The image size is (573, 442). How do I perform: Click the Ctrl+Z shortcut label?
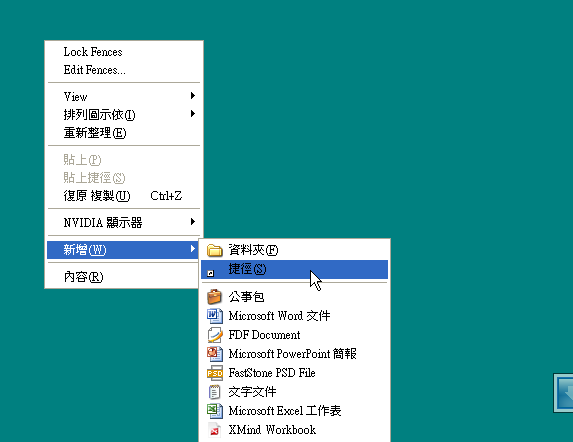(166, 196)
